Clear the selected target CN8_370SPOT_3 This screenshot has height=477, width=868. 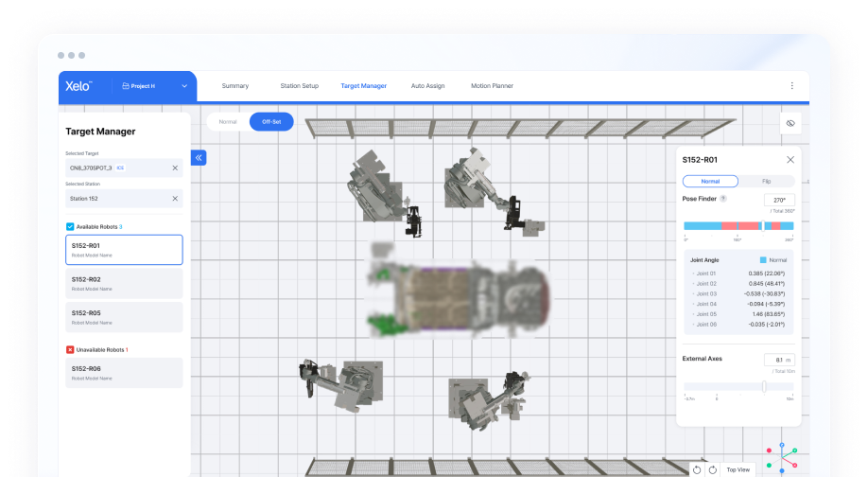(175, 168)
